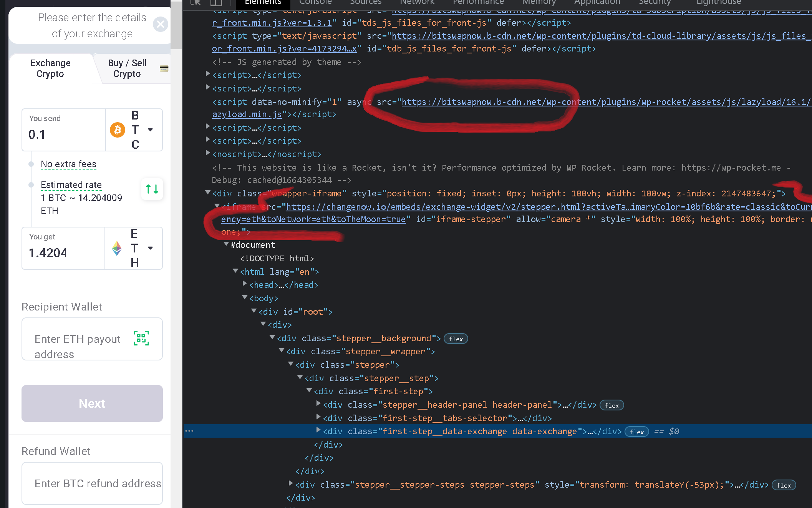Collapse the div id="root" node

pos(254,310)
